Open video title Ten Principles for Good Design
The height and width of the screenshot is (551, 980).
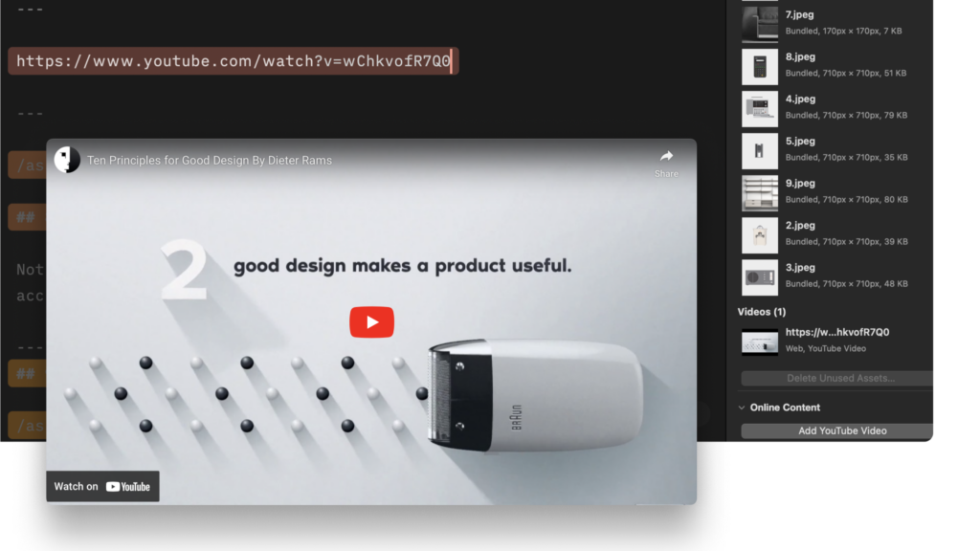210,161
